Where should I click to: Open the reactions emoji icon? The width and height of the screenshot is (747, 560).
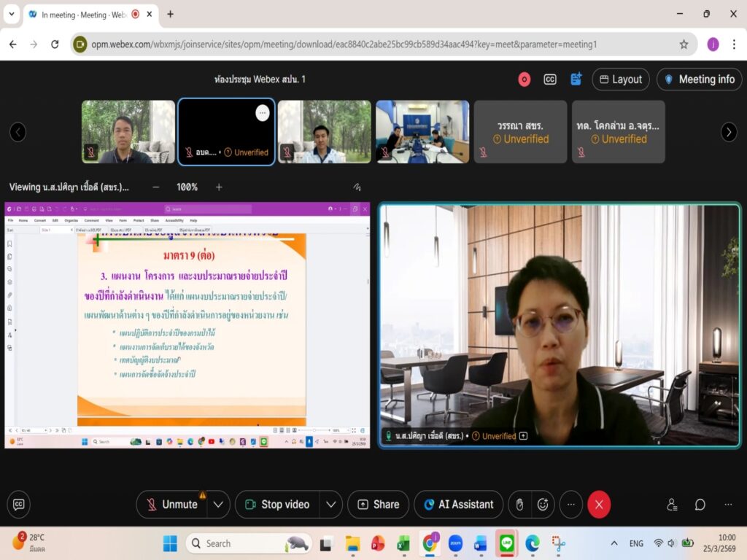pos(543,505)
